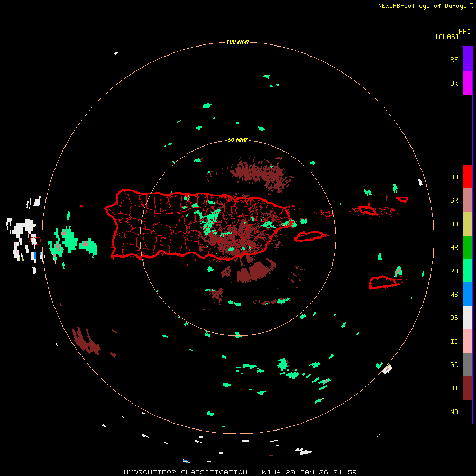Click the IC legend label
The height and width of the screenshot is (476, 476).
click(454, 342)
